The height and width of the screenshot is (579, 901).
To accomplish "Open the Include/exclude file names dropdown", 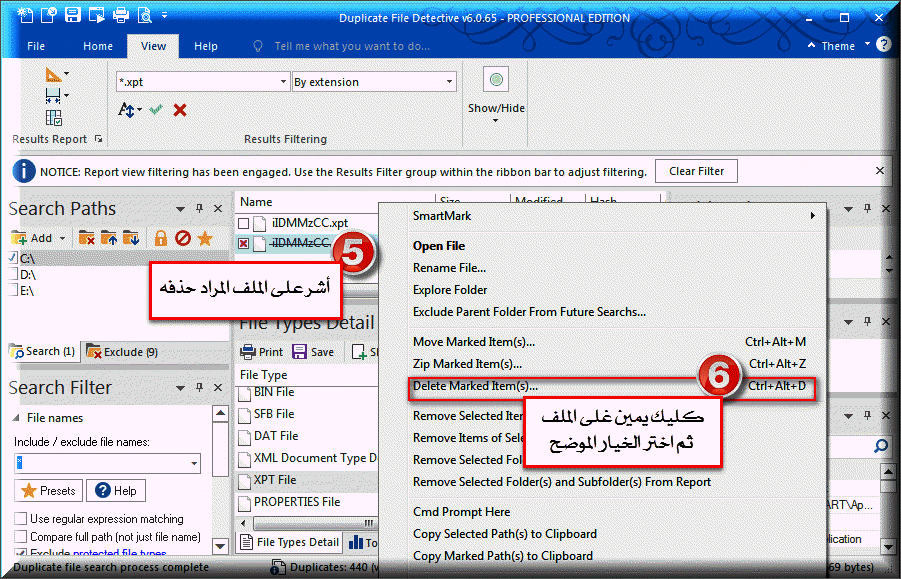I will tap(194, 463).
